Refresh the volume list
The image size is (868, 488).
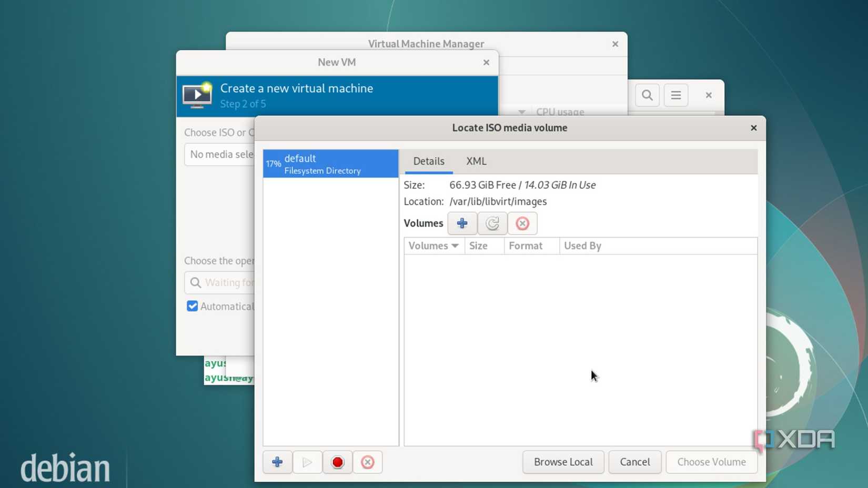[x=492, y=223]
